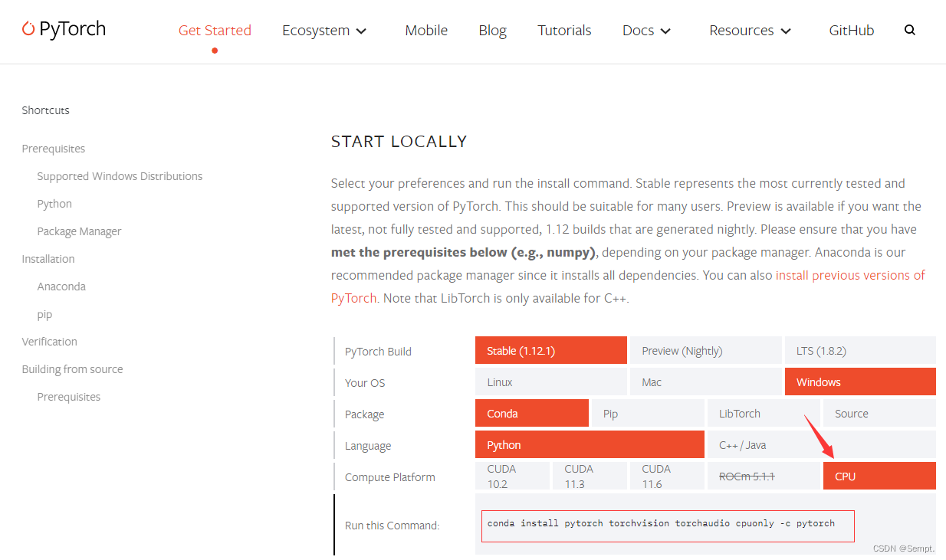Select Stable (1.12.1) build
This screenshot has width=946, height=560.
coord(551,350)
